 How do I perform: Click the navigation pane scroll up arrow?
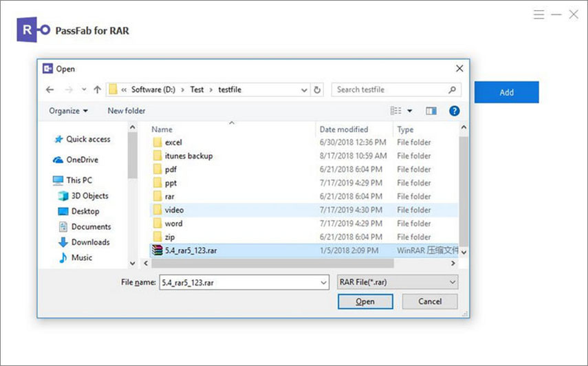tap(132, 127)
